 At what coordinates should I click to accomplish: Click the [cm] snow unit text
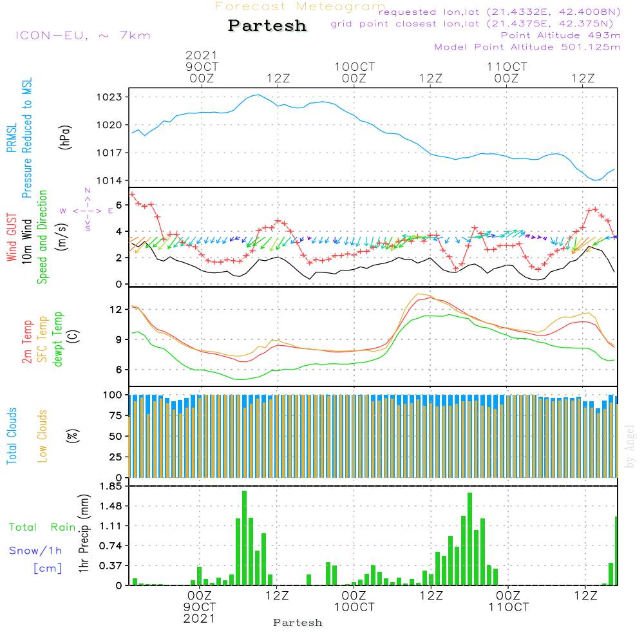(48, 569)
